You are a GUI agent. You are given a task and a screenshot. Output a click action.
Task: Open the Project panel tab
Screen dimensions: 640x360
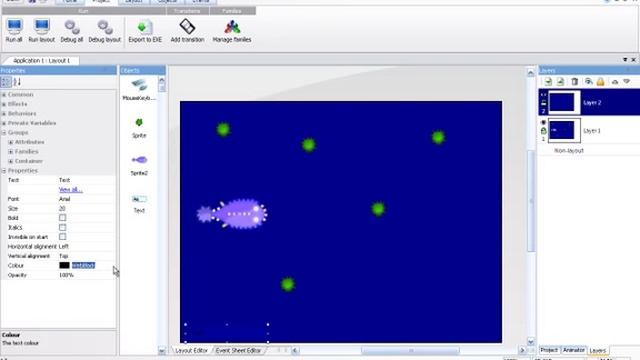click(x=549, y=350)
